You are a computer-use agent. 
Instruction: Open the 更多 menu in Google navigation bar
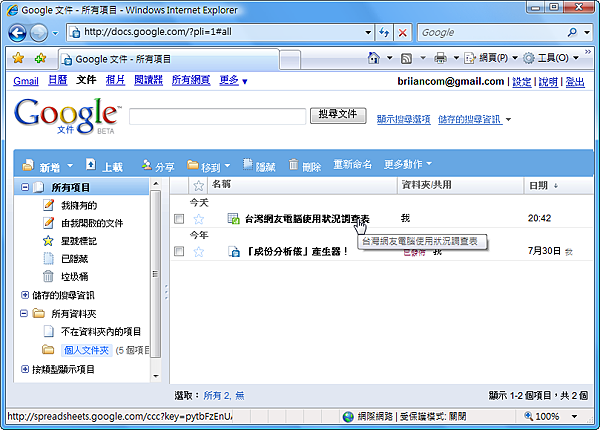[x=233, y=80]
